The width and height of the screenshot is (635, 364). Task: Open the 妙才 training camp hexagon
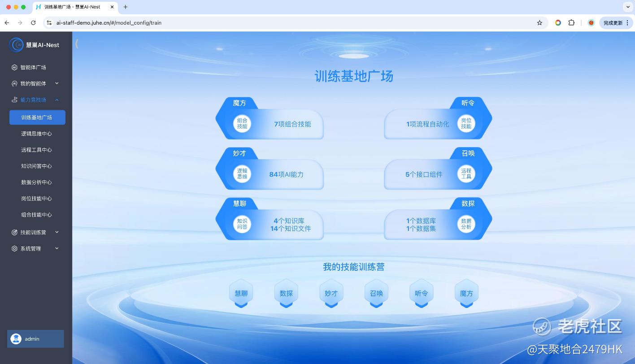(x=331, y=294)
